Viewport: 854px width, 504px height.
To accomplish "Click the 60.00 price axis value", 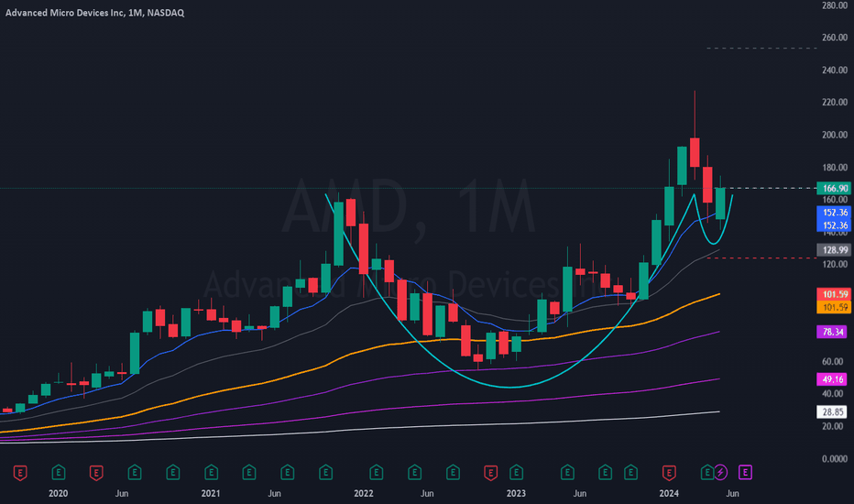I will tap(835, 361).
